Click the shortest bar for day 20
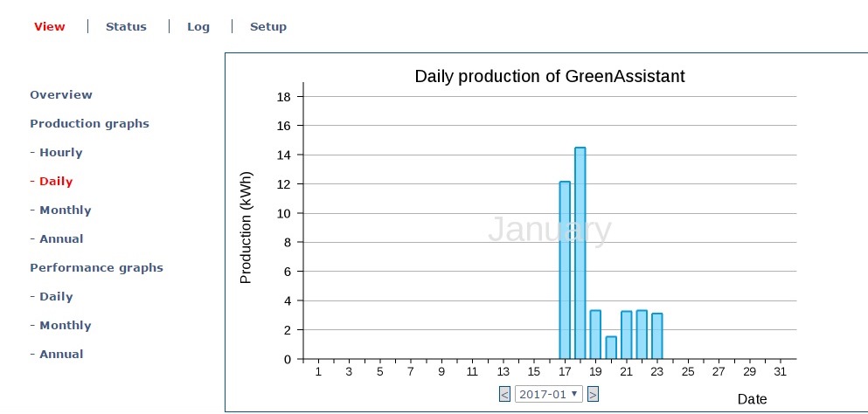Image resolution: width=868 pixels, height=414 pixels. click(x=611, y=348)
